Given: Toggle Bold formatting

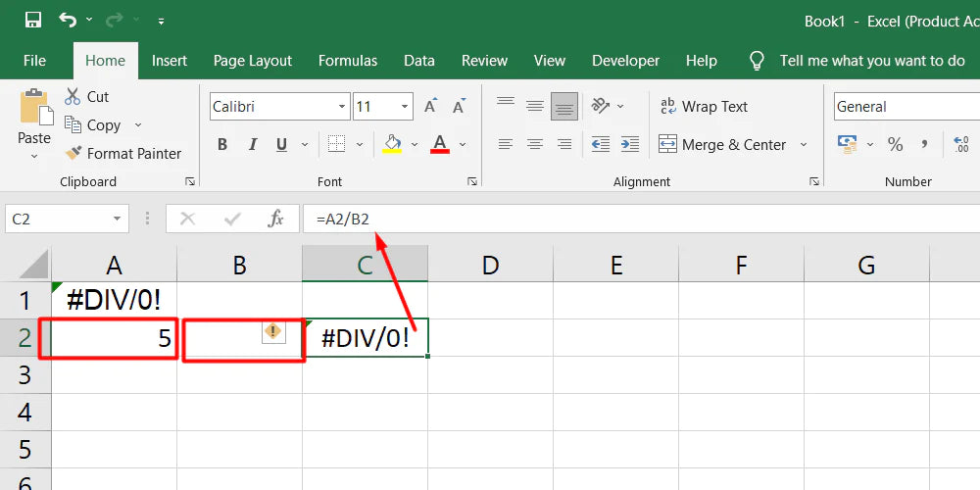Looking at the screenshot, I should coord(222,144).
